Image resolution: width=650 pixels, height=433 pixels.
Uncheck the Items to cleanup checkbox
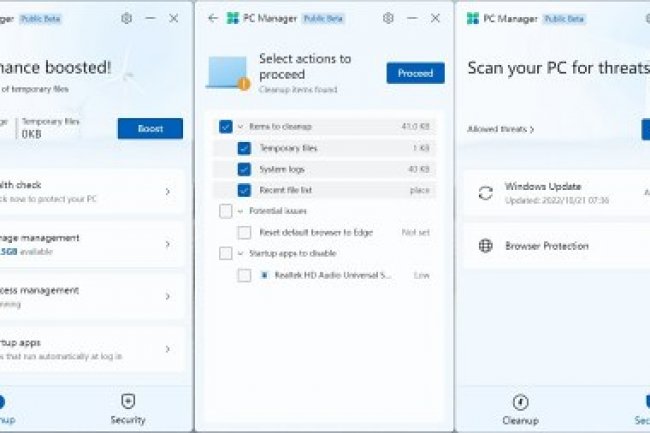226,127
